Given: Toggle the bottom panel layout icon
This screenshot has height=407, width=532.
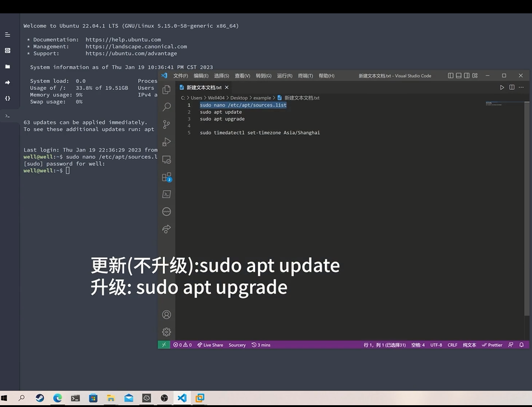Looking at the screenshot, I should click(459, 75).
